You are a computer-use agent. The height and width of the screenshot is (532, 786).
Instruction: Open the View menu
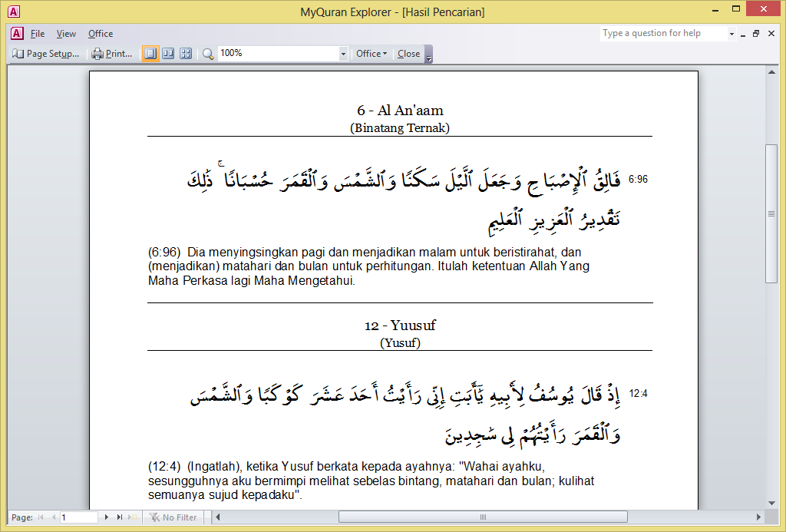click(x=66, y=34)
